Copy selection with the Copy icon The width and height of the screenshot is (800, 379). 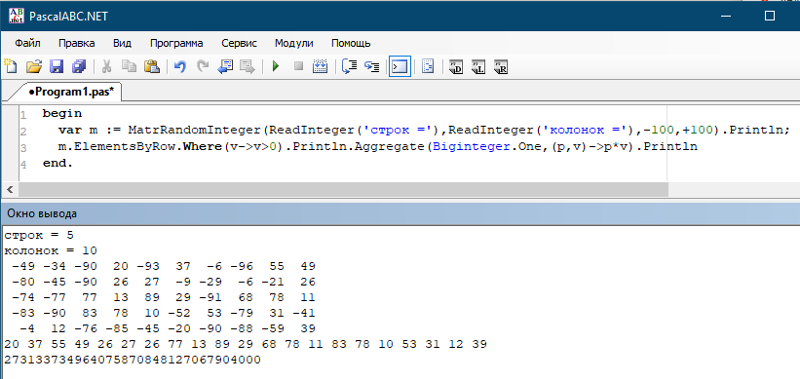(129, 66)
